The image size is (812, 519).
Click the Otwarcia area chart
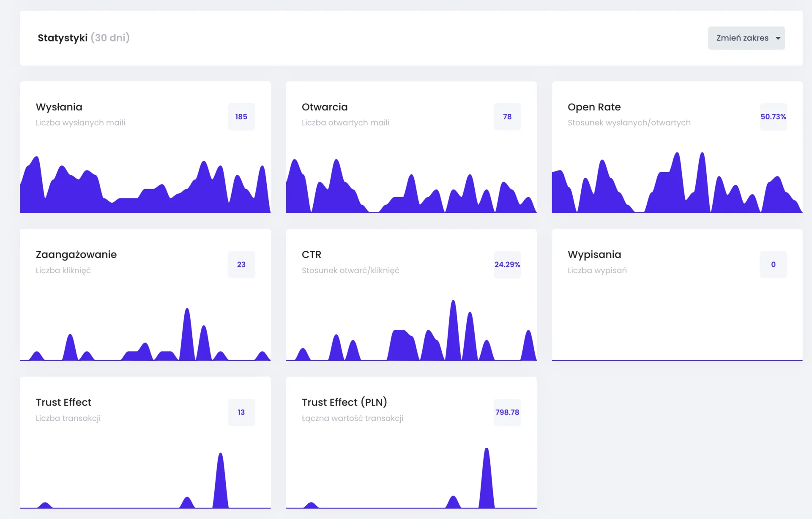pos(411,186)
